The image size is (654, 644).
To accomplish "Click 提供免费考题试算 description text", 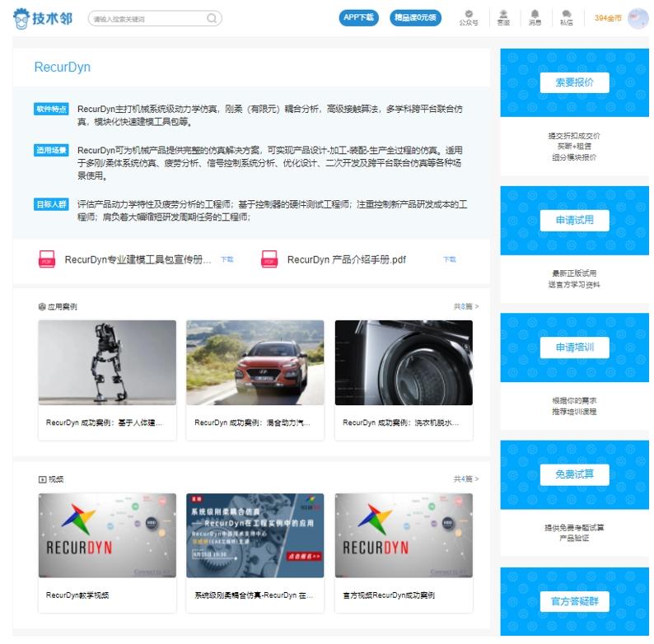I will 574,528.
